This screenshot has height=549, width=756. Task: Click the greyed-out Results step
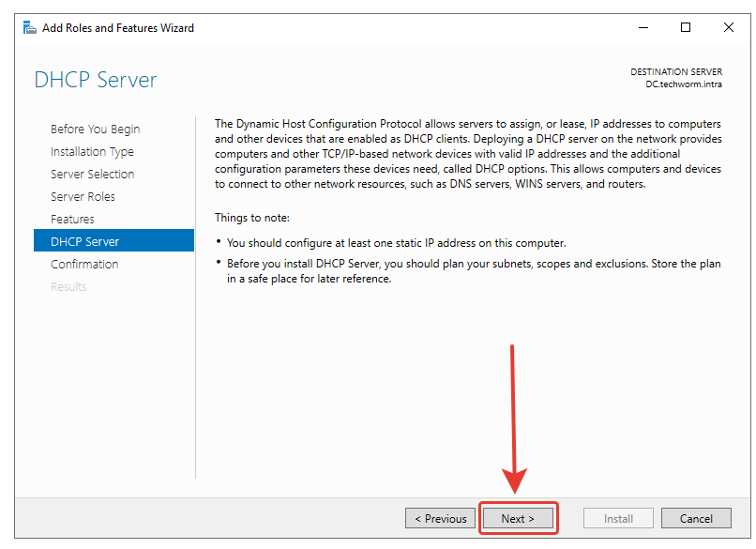coord(68,286)
